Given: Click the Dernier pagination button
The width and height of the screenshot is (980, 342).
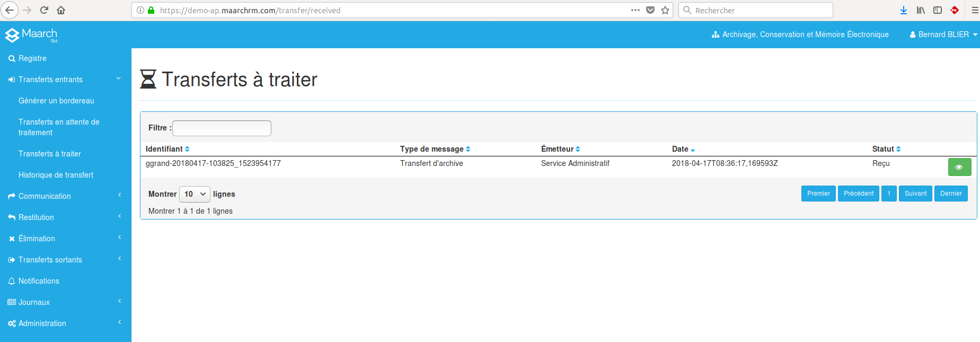Looking at the screenshot, I should coord(951,194).
